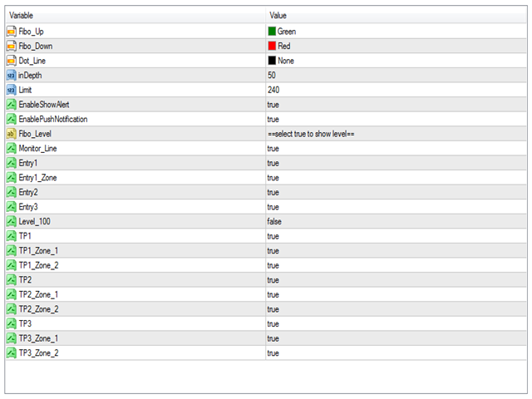Toggle the Entry1_Zone true value
The width and height of the screenshot is (532, 399).
coord(273,178)
